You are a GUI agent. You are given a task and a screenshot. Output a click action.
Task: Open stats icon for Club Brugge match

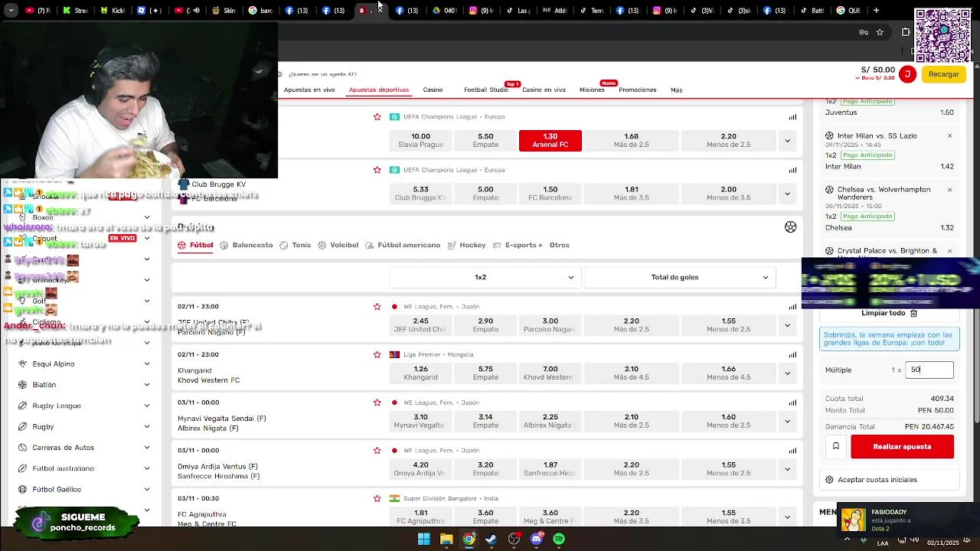click(x=792, y=170)
